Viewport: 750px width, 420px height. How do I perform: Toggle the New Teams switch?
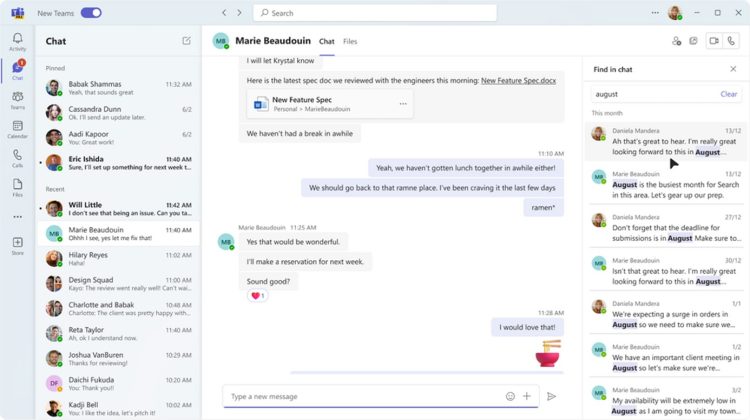[x=91, y=13]
